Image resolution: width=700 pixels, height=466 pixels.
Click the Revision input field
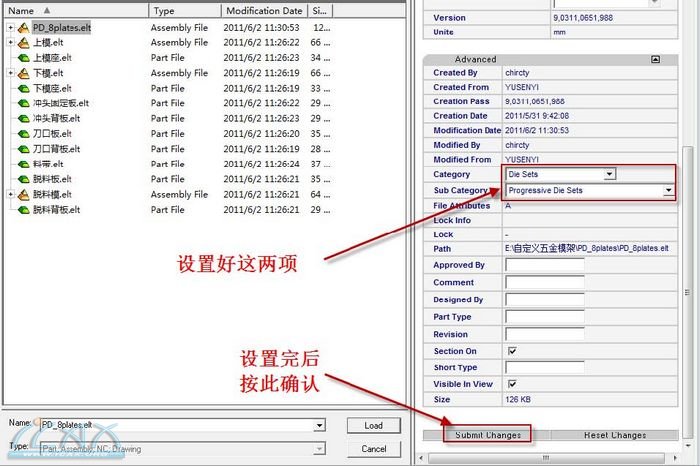545,334
